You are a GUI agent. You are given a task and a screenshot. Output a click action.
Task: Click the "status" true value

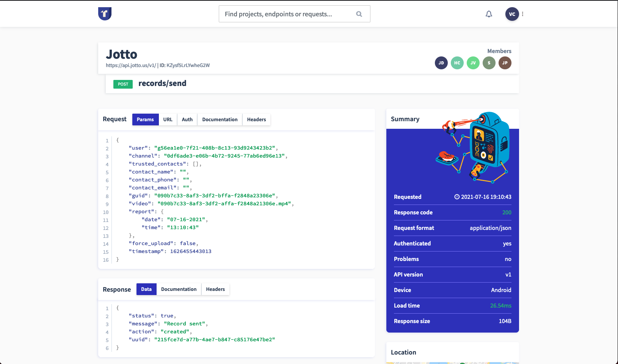pos(167,316)
